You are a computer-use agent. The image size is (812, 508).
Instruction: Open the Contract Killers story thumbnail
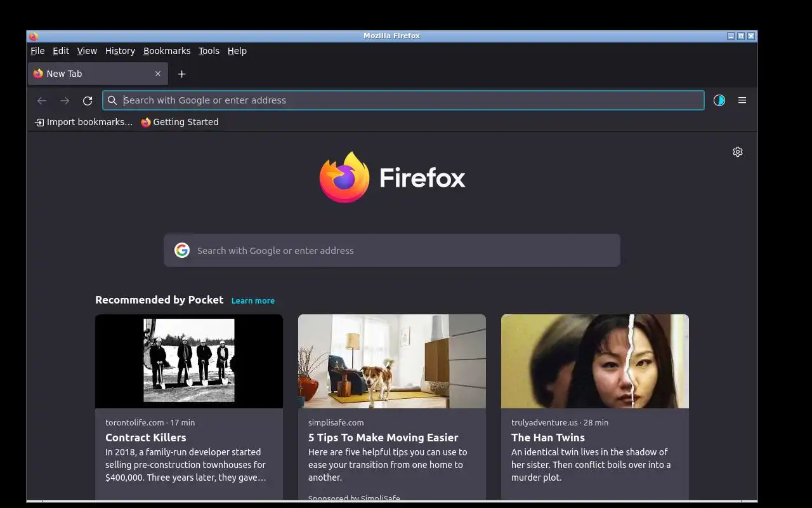[x=189, y=361]
